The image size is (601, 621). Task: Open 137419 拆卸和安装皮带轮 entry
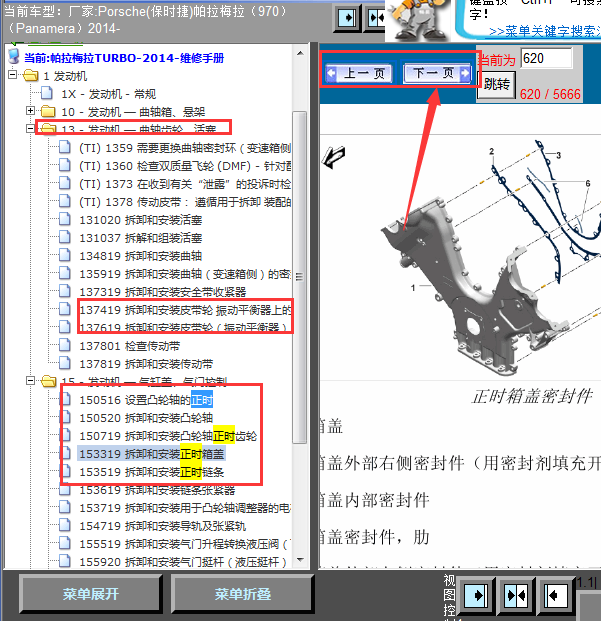[185, 310]
